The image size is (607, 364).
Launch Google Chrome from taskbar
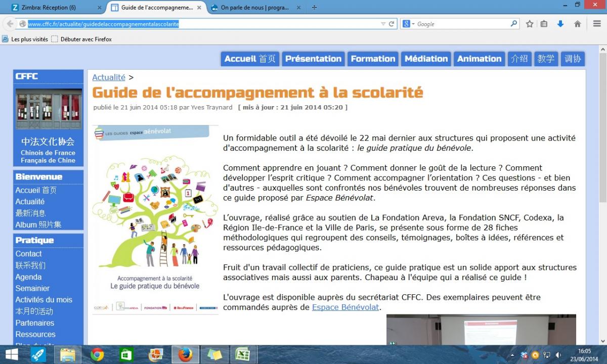[x=97, y=354]
